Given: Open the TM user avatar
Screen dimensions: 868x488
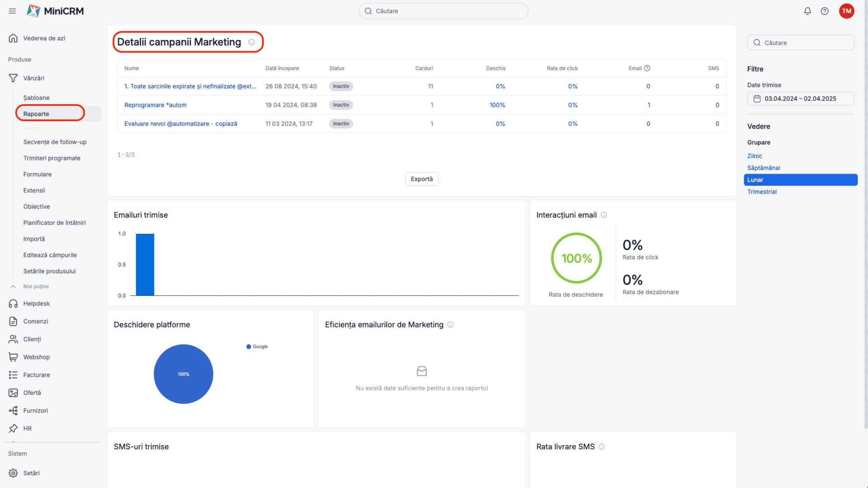Looking at the screenshot, I should point(846,11).
